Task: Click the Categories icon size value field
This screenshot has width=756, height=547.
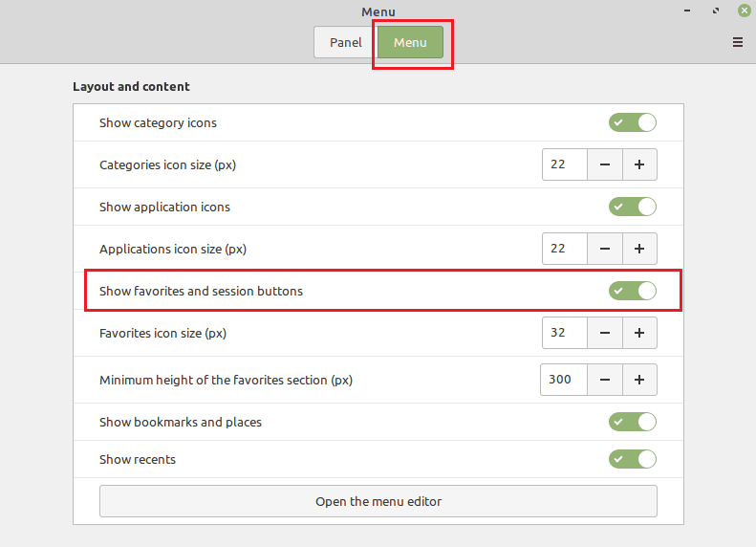Action: tap(565, 164)
